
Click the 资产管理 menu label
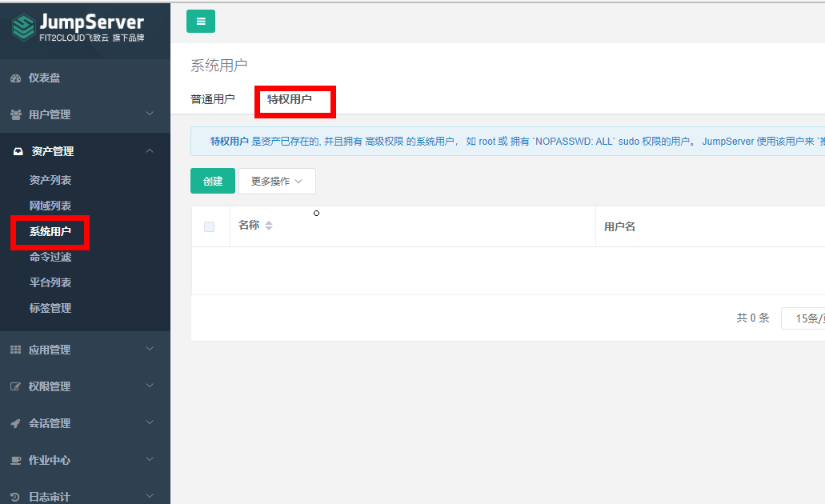point(52,151)
